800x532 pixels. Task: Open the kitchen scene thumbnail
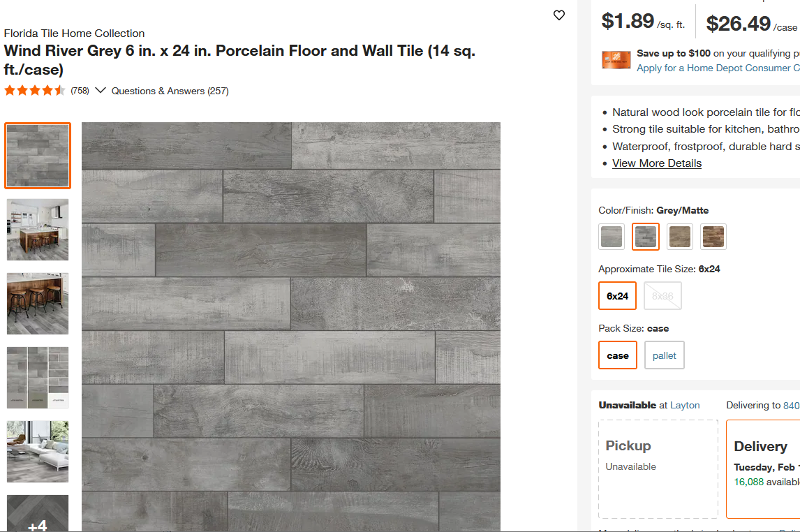coord(37,230)
